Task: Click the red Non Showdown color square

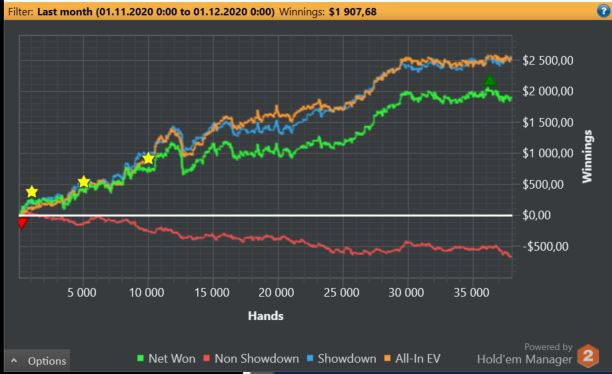Action: [207, 358]
